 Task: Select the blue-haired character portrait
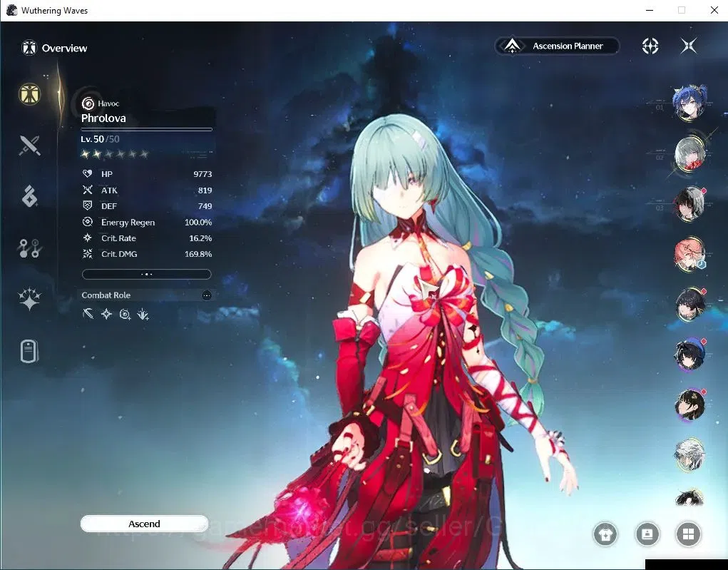pyautogui.click(x=690, y=102)
